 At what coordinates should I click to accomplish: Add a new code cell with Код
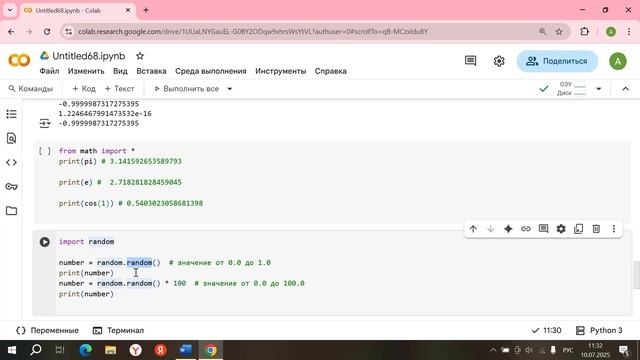[84, 89]
